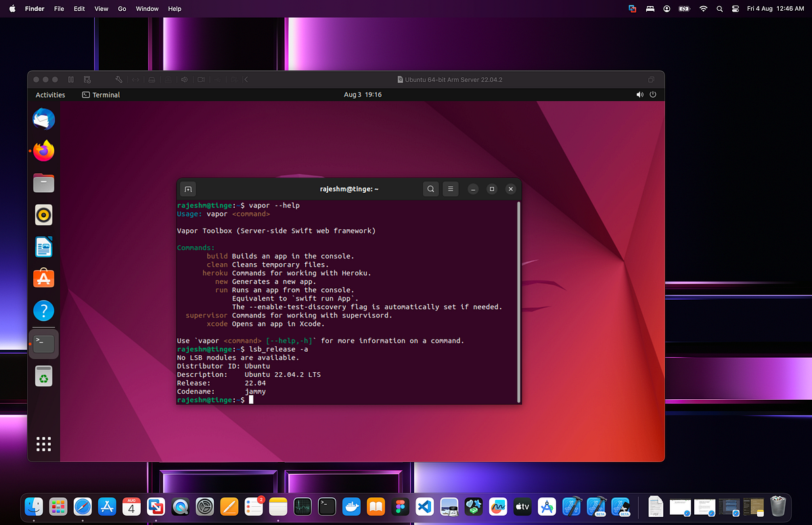
Task: Click the search icon in the Terminal header
Action: point(430,189)
